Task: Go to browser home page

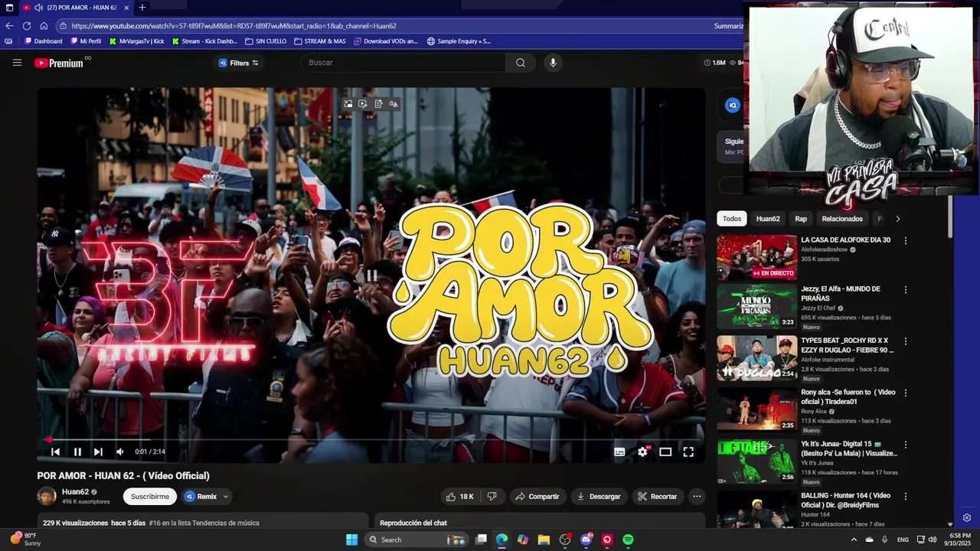Action: 44,25
